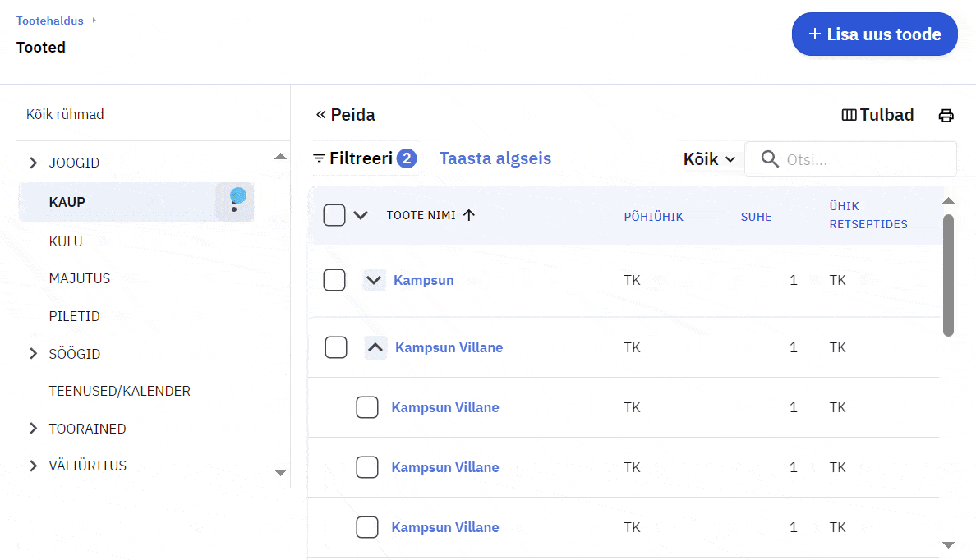This screenshot has height=560, width=976.
Task: Click the printer icon
Action: [x=946, y=116]
